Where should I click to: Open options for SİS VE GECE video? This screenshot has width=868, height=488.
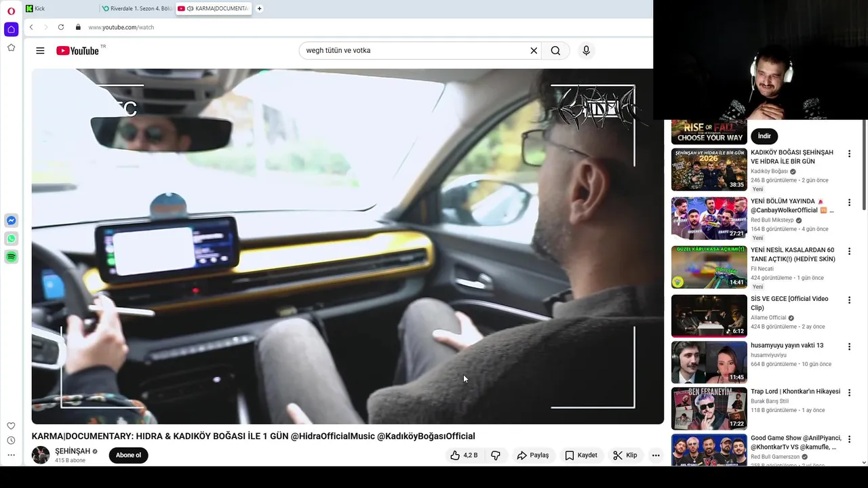pos(849,300)
